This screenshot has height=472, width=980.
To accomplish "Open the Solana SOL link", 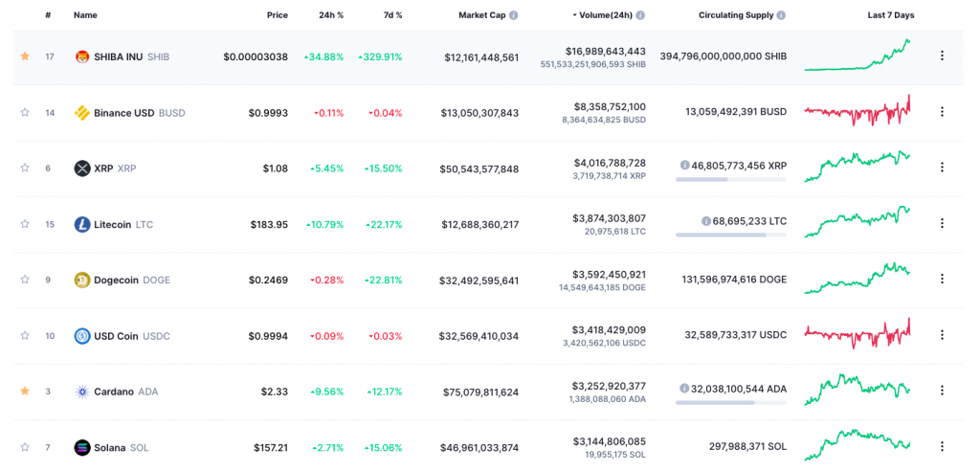I will tap(122, 448).
